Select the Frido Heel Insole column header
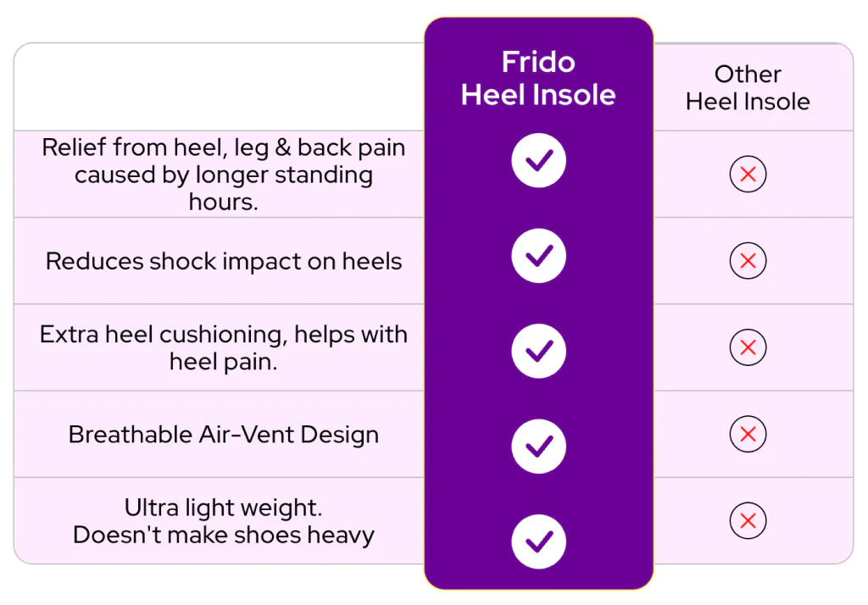 click(x=538, y=79)
